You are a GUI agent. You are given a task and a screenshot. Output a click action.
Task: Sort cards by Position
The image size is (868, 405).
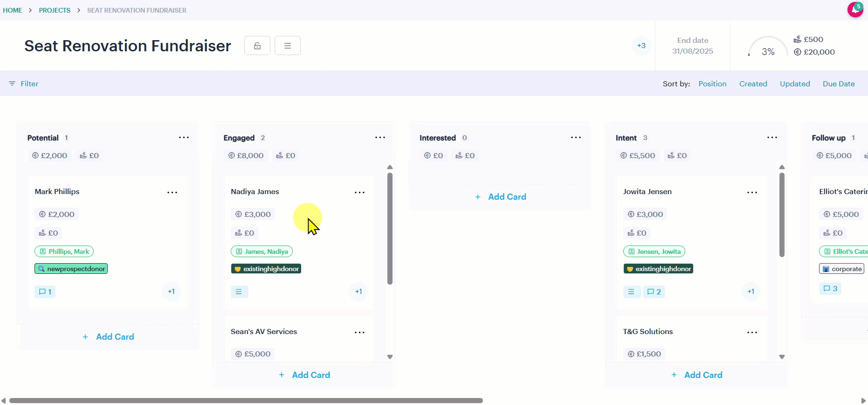click(712, 84)
